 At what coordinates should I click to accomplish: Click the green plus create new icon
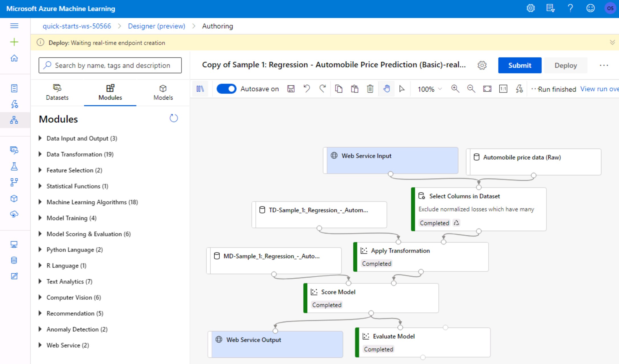[x=14, y=42]
